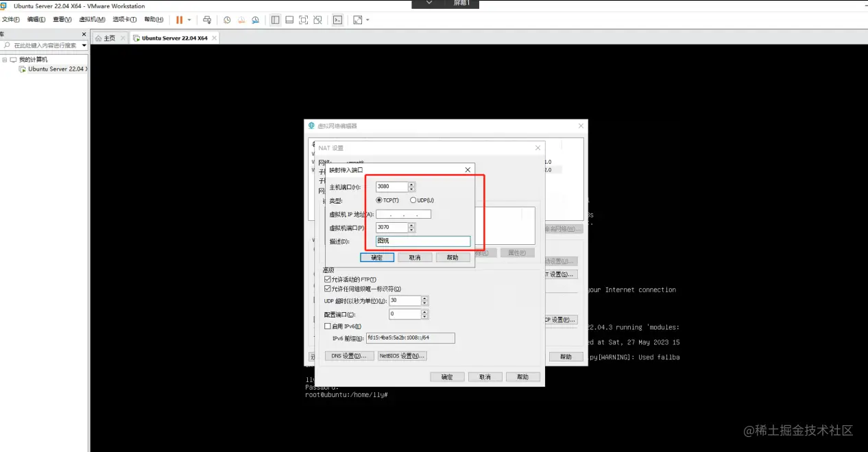Decrease UDP 超时 with the down arrow
The width and height of the screenshot is (868, 452).
coord(424,304)
